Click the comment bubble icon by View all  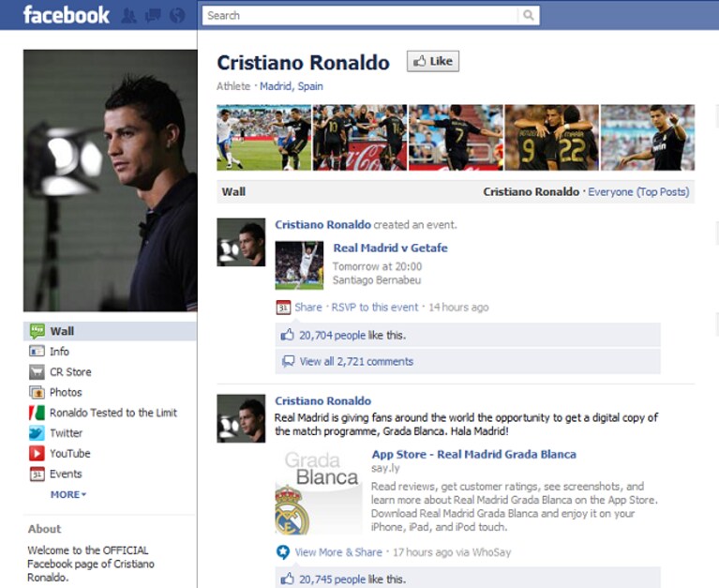(288, 361)
